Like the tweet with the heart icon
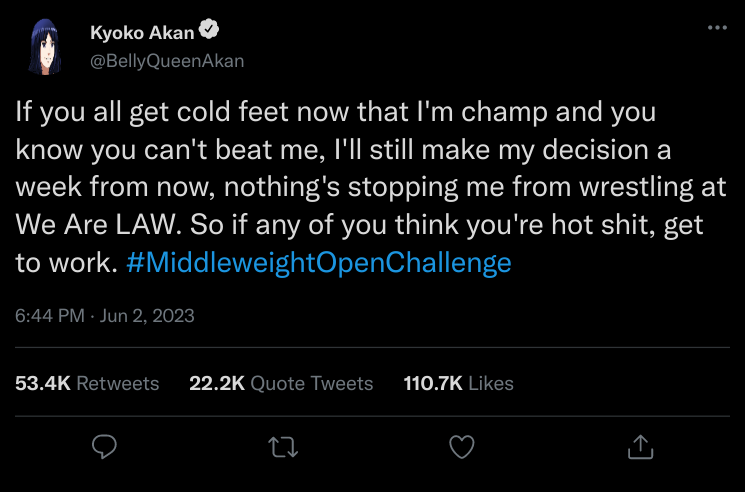This screenshot has width=745, height=492. (460, 445)
